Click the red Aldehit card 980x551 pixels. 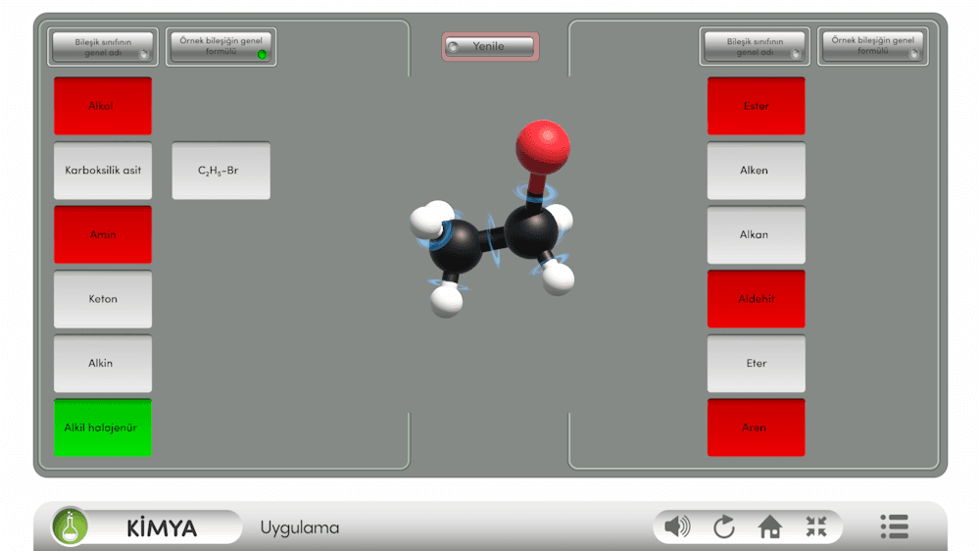coord(756,299)
